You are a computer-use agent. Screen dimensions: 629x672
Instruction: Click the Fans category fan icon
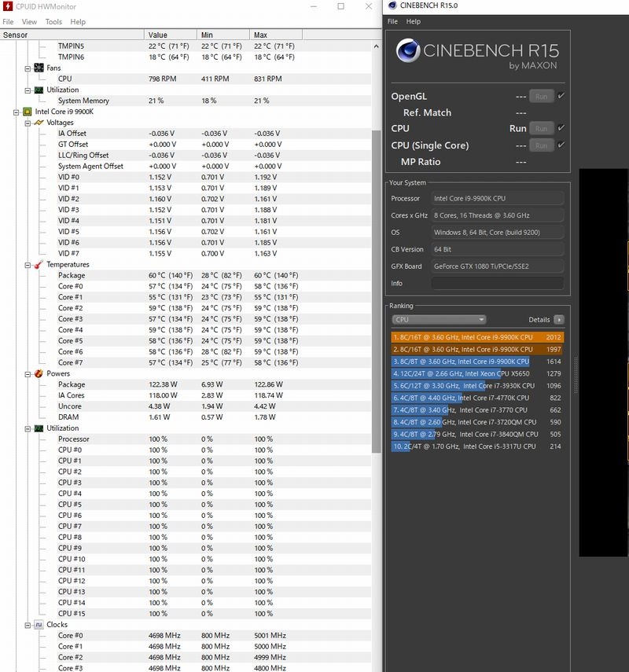click(x=39, y=68)
